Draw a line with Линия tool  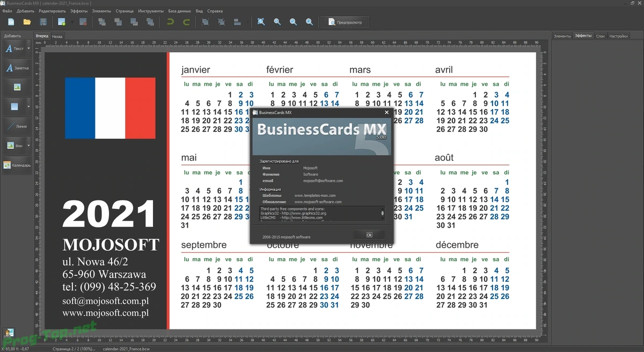coord(17,126)
